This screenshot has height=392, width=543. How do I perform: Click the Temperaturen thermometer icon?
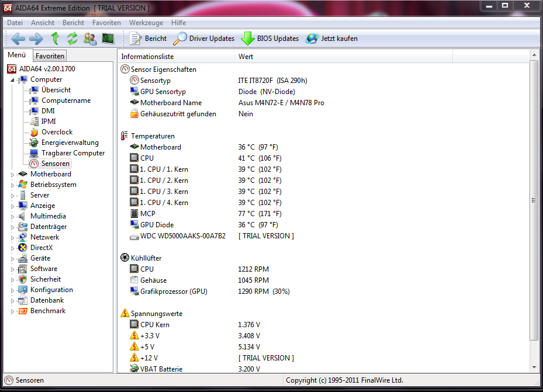[x=124, y=136]
